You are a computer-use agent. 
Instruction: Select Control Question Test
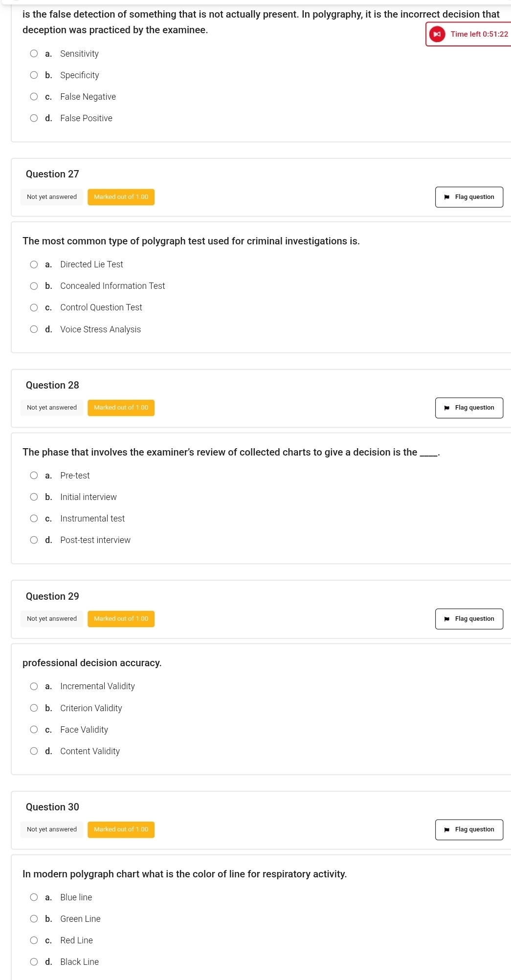(x=34, y=307)
